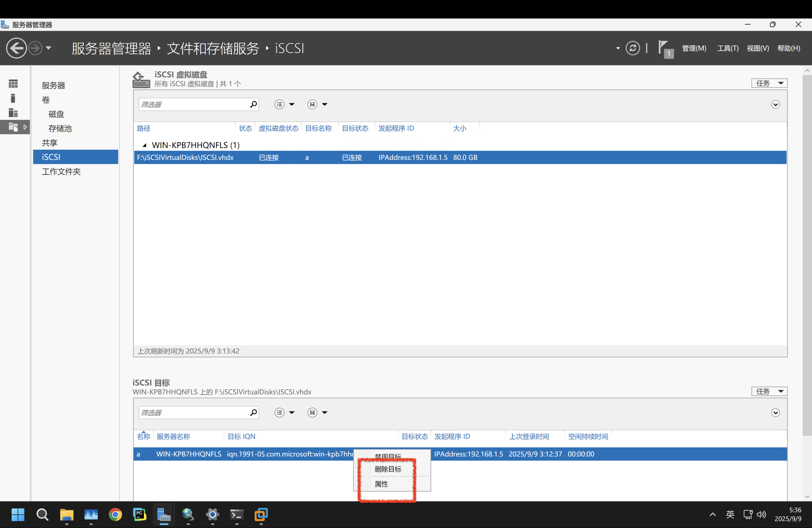Open the Dashboard grid icon in the sidebar
This screenshot has width=812, height=528.
click(14, 83)
